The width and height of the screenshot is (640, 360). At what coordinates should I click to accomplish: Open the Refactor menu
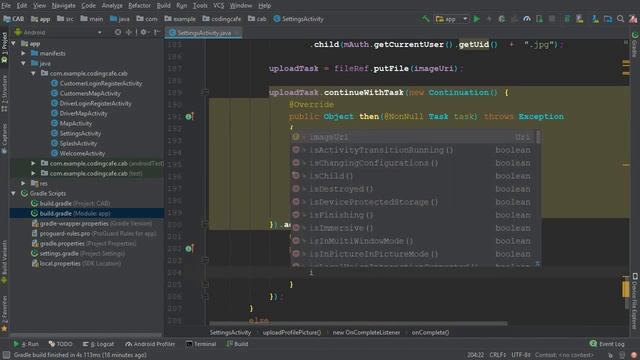pyautogui.click(x=139, y=6)
